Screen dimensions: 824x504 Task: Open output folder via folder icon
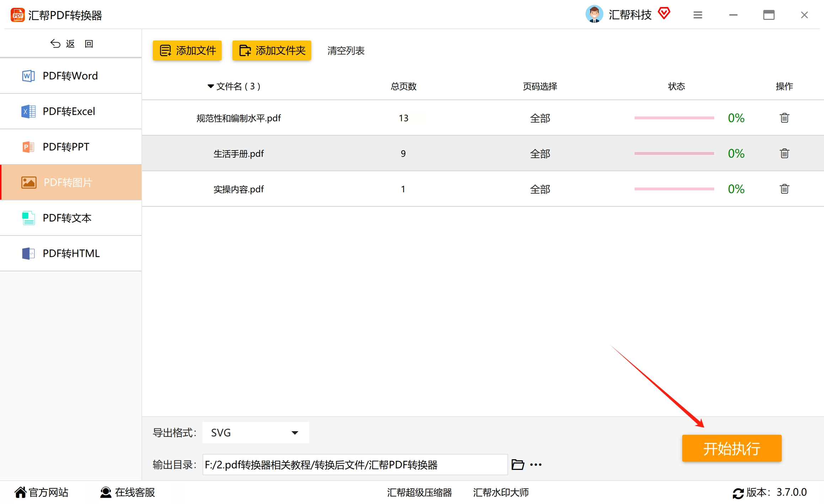(517, 465)
